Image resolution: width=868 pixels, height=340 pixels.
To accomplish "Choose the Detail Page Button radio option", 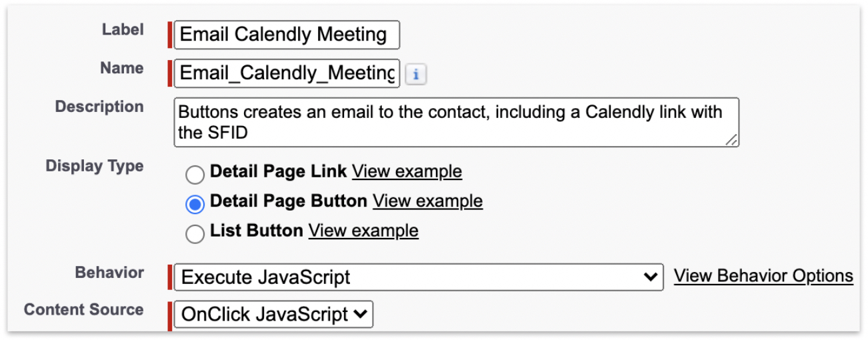I will (x=195, y=204).
